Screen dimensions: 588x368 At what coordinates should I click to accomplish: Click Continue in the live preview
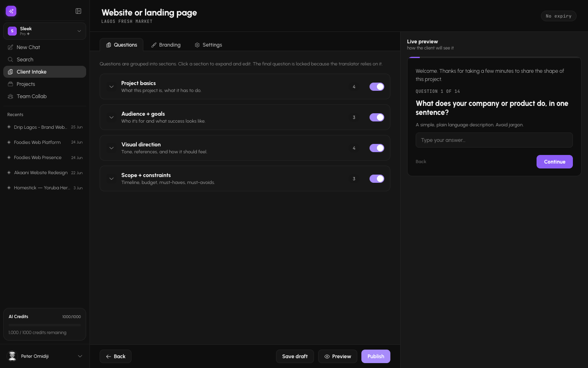(555, 162)
